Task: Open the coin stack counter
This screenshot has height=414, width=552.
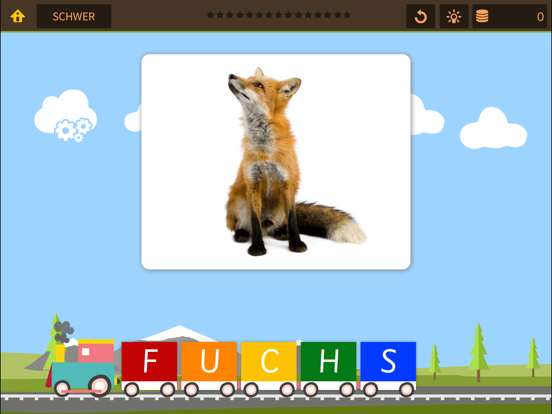Action: coord(509,16)
